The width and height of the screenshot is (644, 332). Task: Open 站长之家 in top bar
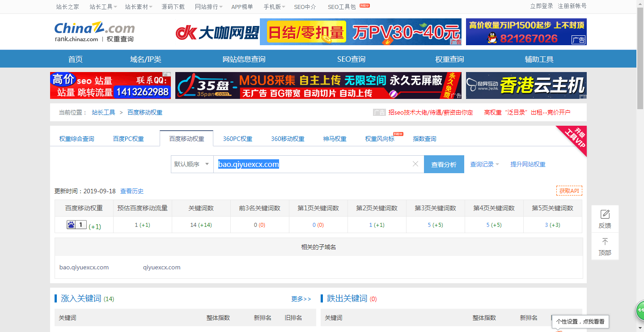68,7
